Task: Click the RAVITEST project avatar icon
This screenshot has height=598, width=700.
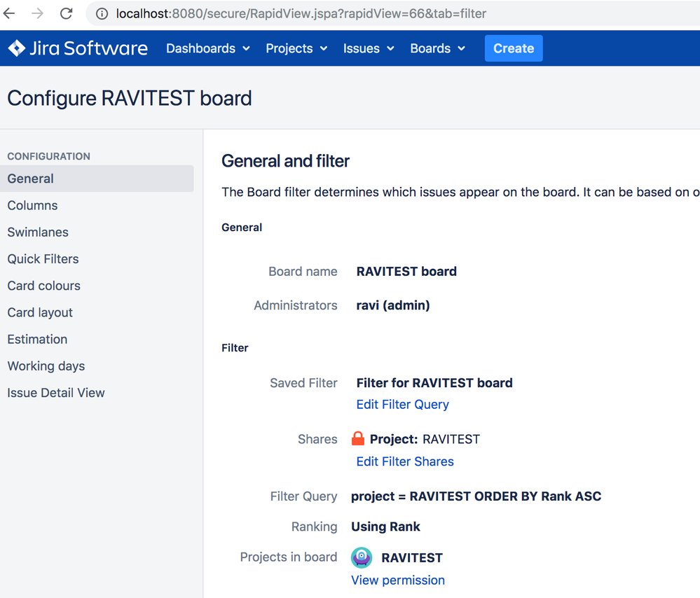Action: click(x=362, y=557)
